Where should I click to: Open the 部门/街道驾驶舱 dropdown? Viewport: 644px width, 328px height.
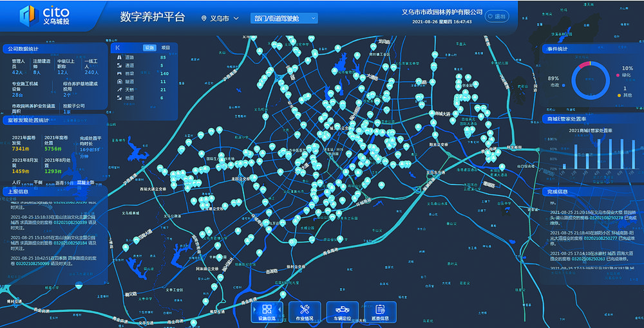(x=284, y=19)
